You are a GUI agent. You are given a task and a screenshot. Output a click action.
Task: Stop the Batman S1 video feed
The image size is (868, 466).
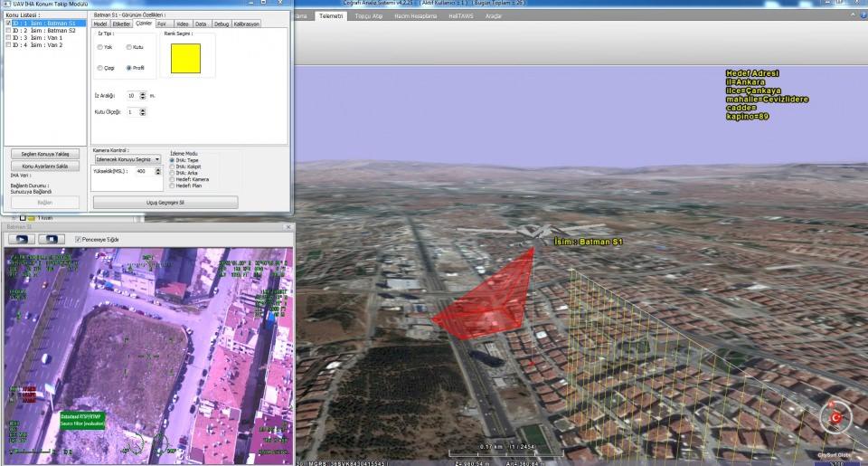pos(52,240)
